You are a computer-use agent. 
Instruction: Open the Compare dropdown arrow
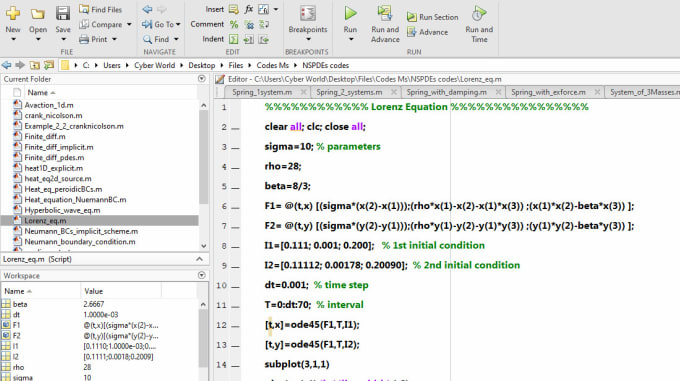[x=129, y=24]
